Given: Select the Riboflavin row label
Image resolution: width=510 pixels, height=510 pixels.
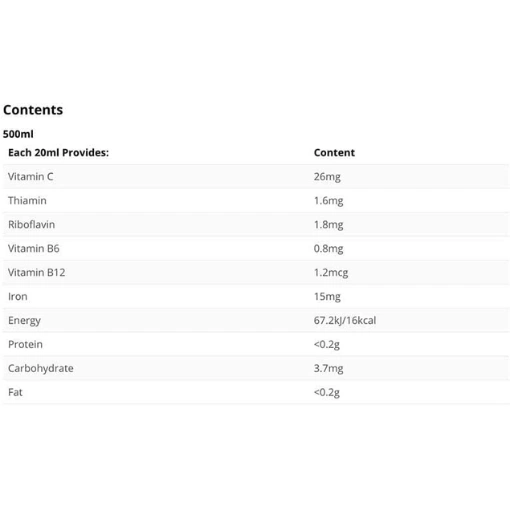Looking at the screenshot, I should pos(31,225).
